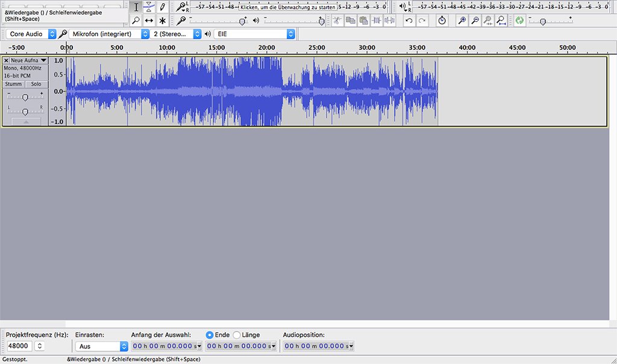The image size is (617, 364).
Task: Activate the Zoom tool
Action: point(136,20)
